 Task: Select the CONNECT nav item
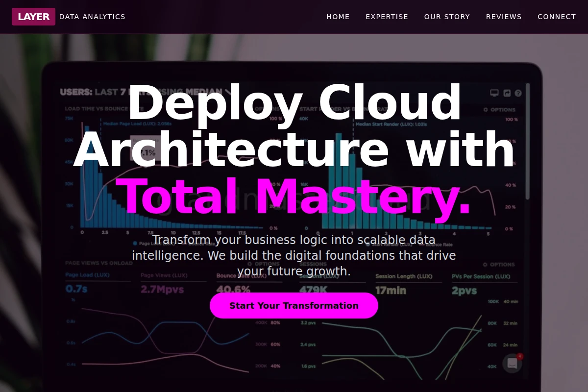tap(557, 17)
